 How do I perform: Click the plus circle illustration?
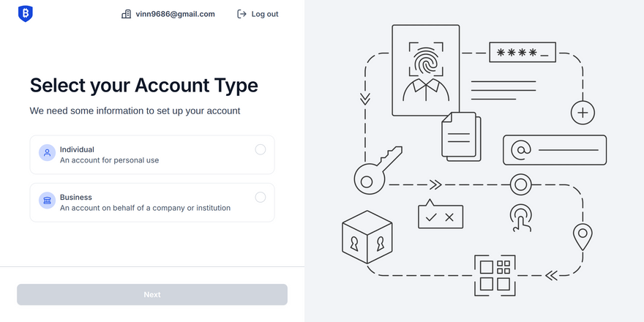coord(583,113)
